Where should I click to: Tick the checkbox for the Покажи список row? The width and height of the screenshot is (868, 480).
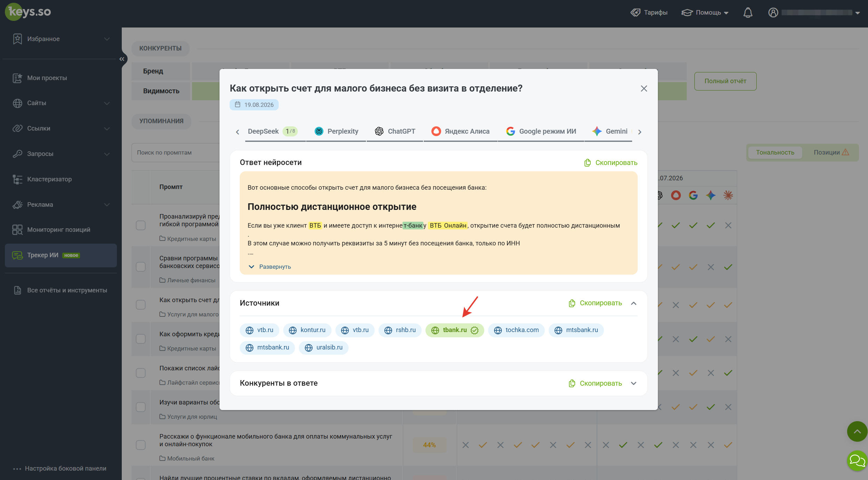point(141,373)
